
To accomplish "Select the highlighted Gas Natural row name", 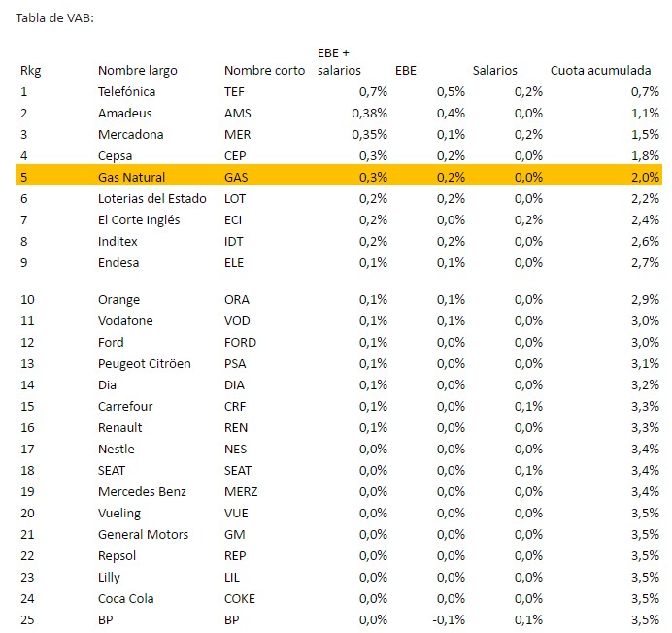I will (131, 178).
